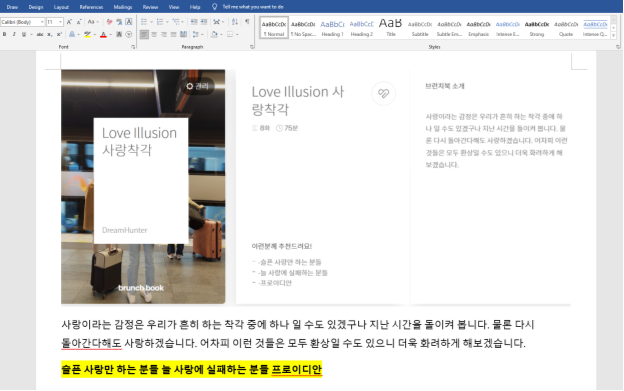Screen dimensions: 624x391
Task: Center align text
Action: [154, 35]
